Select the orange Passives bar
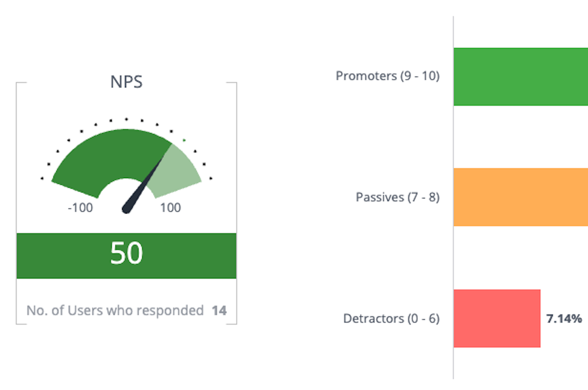The height and width of the screenshot is (390, 588). pyautogui.click(x=520, y=197)
